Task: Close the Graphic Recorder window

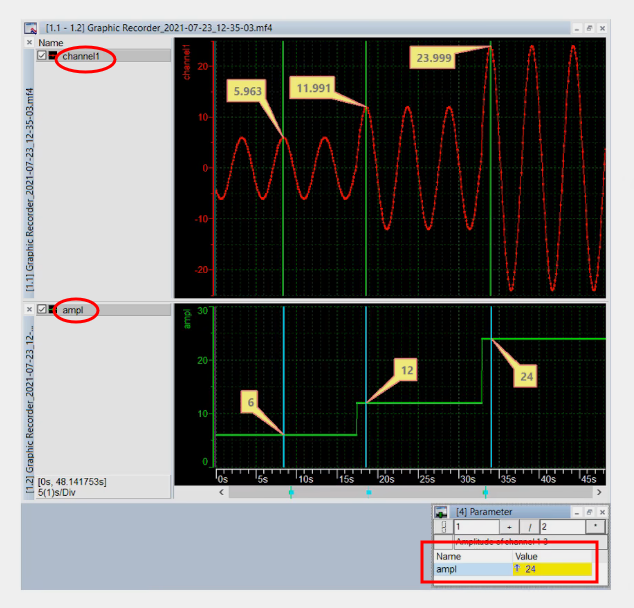Action: click(x=602, y=28)
